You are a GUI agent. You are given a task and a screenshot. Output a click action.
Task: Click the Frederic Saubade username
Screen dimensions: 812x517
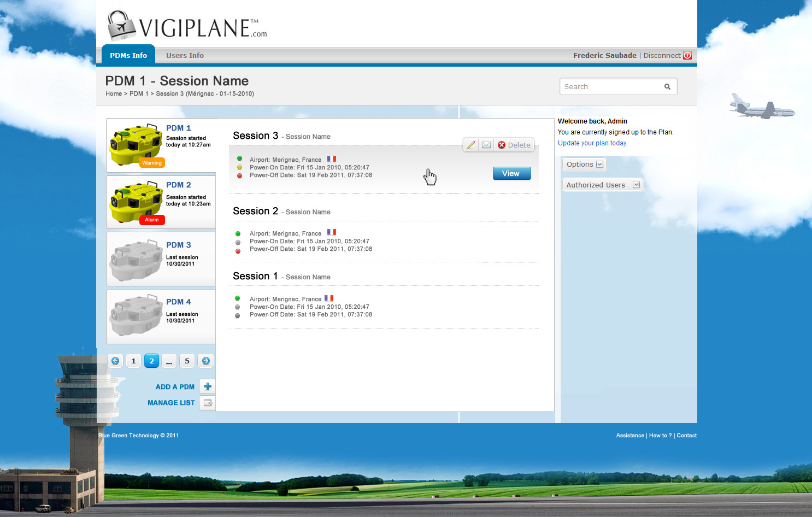[604, 55]
